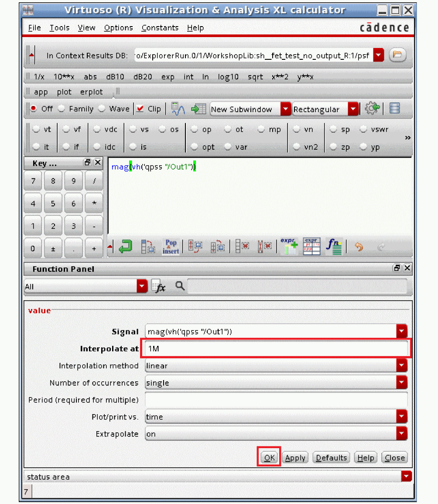Click the green Enter arrow icon in the buffer toolbar
Viewport: 438px width, 504px height.
click(x=125, y=247)
